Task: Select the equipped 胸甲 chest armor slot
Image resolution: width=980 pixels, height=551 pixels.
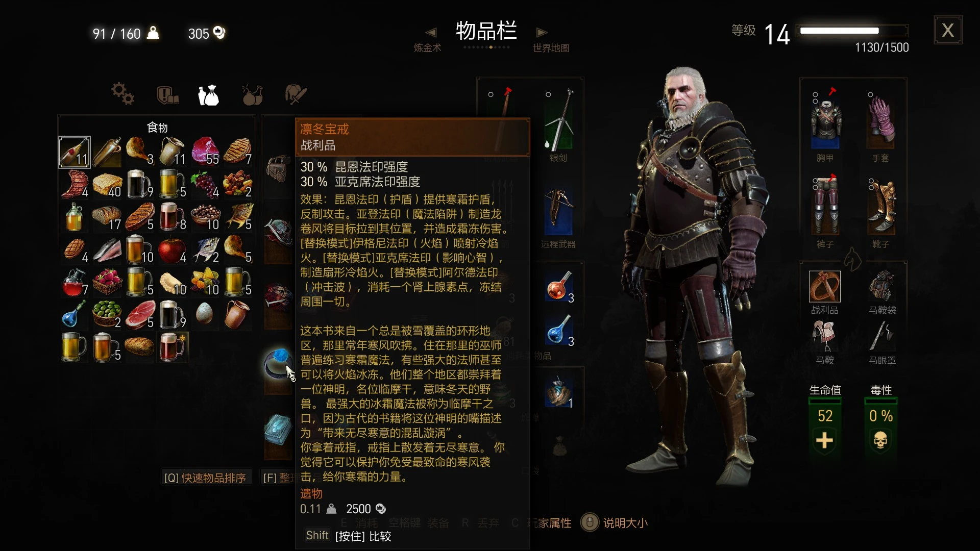Action: [x=825, y=120]
